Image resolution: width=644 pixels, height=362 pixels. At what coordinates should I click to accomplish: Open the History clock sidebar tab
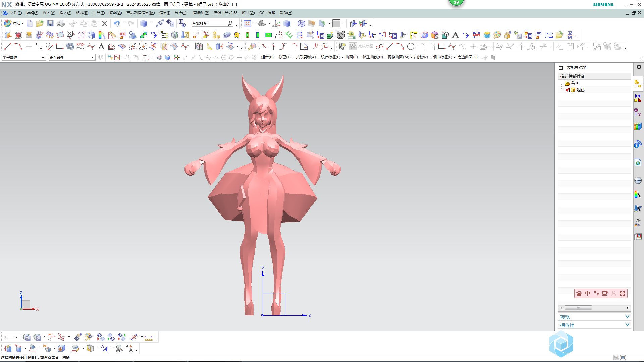(638, 180)
